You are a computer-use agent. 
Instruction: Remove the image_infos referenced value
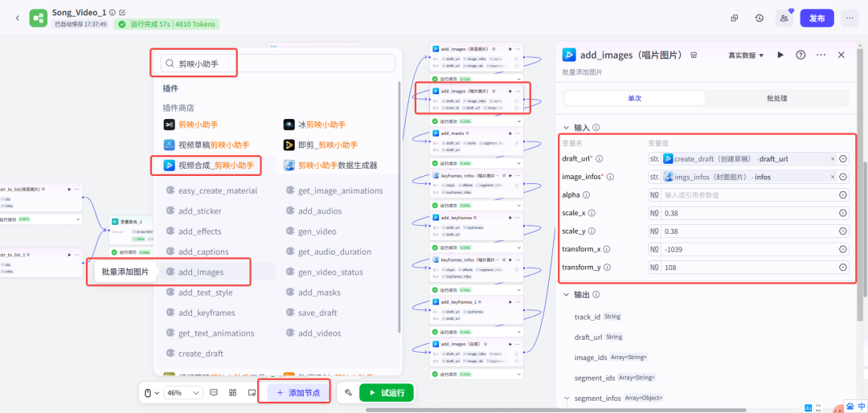(833, 177)
